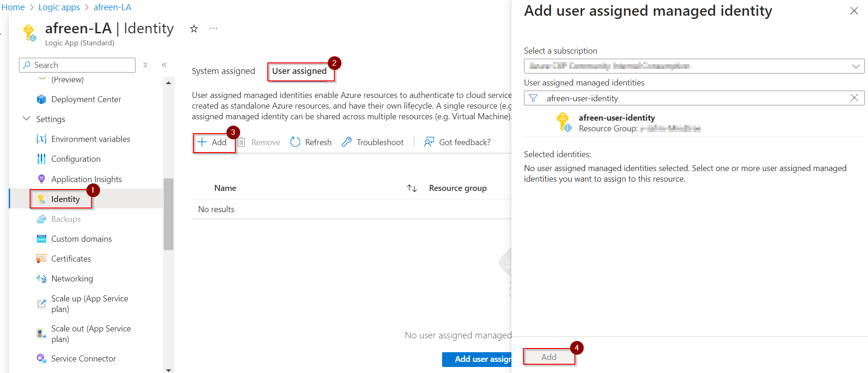Viewport: 868px width, 373px height.
Task: Click the Configuration bars icon
Action: click(x=42, y=159)
